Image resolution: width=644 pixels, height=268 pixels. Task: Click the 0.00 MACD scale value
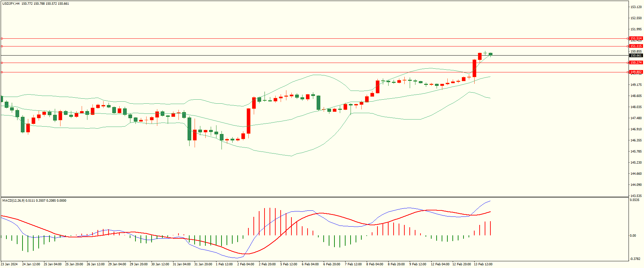[633, 236]
